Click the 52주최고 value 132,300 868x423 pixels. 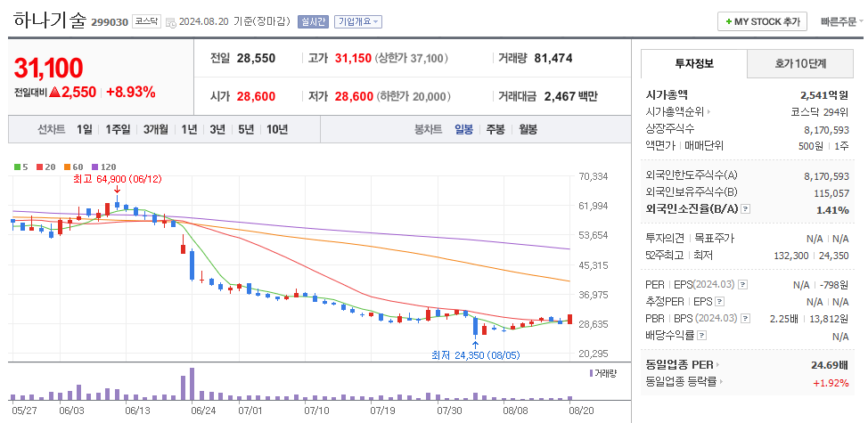click(792, 256)
